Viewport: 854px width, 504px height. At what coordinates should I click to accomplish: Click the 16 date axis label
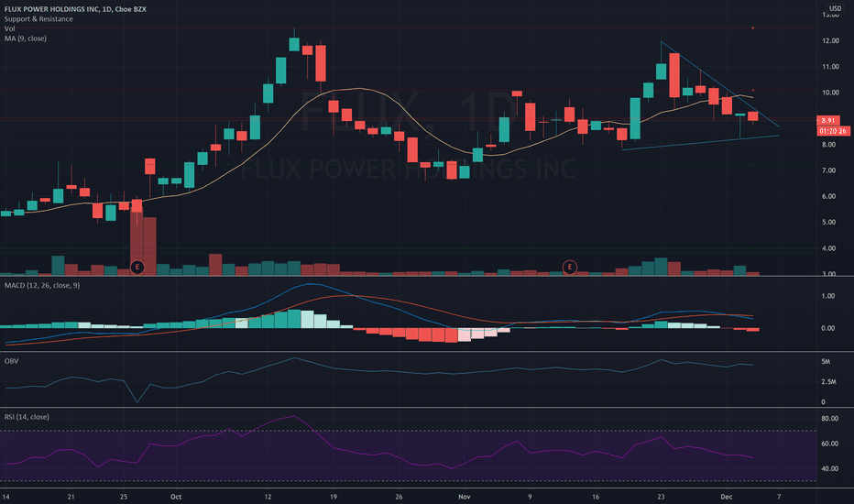(596, 497)
